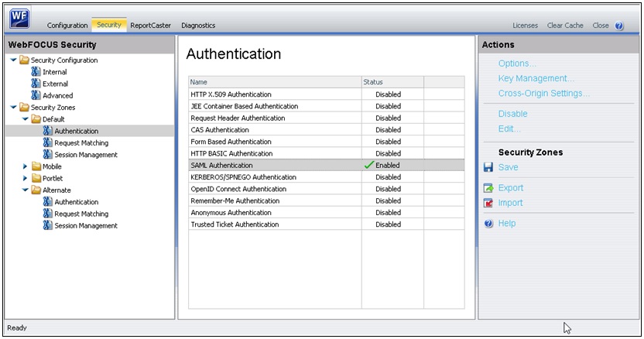This screenshot has width=644, height=339.
Task: Open Cross-Origin Settings... action
Action: click(544, 94)
